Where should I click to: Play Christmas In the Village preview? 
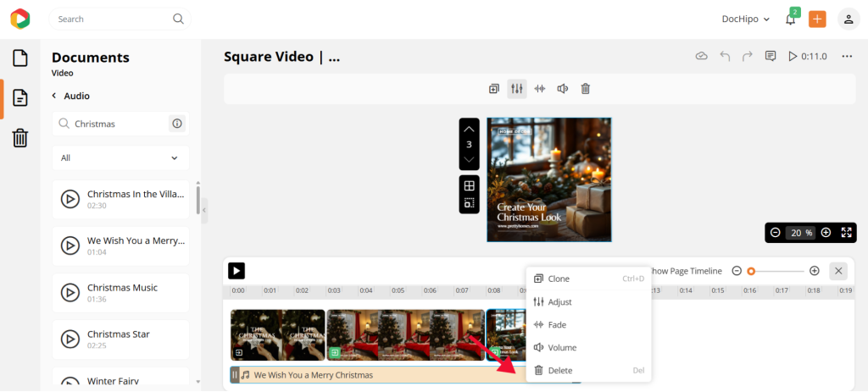pos(70,198)
